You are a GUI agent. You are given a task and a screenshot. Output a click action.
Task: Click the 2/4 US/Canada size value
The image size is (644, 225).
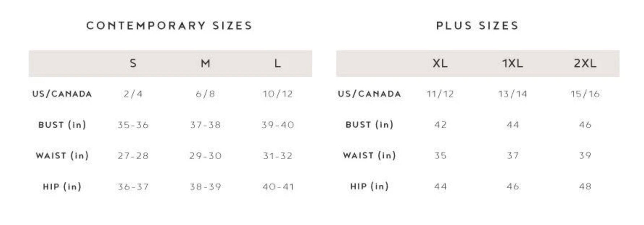tap(133, 94)
